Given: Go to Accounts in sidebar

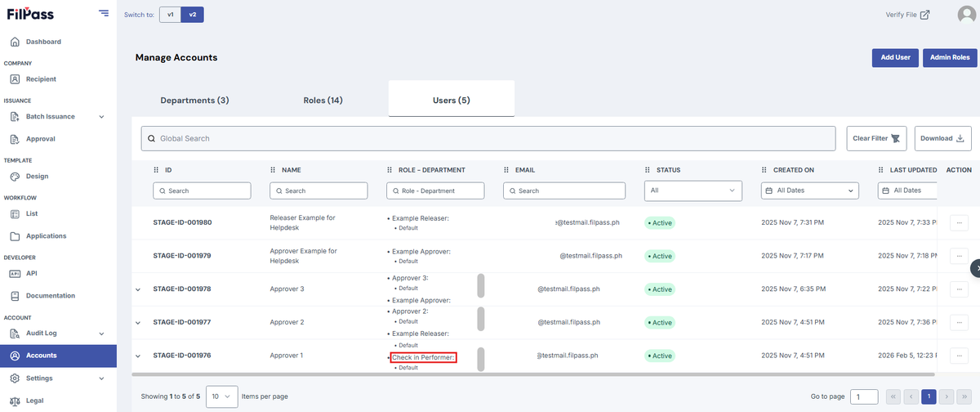Looking at the screenshot, I should pyautogui.click(x=59, y=356).
